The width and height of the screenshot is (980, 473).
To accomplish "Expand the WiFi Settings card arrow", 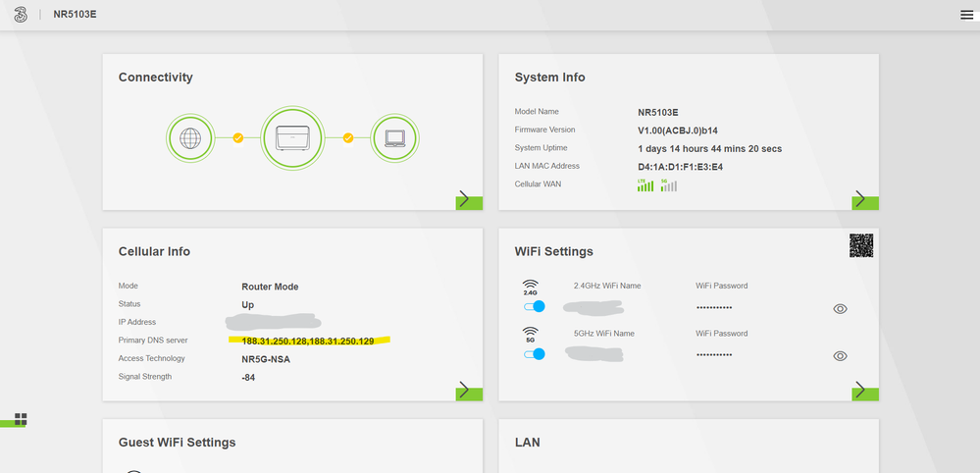I will [864, 391].
